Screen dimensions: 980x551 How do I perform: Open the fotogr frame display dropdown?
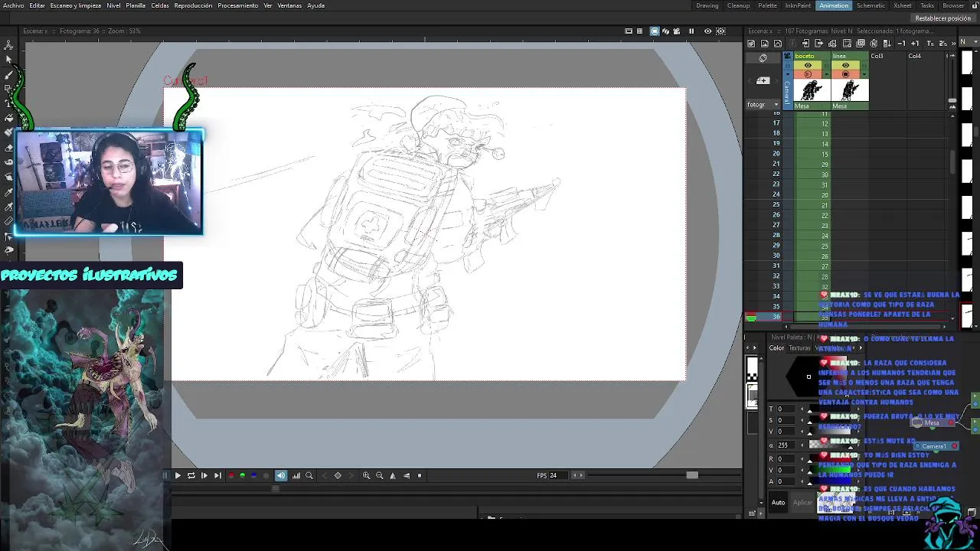(x=761, y=104)
